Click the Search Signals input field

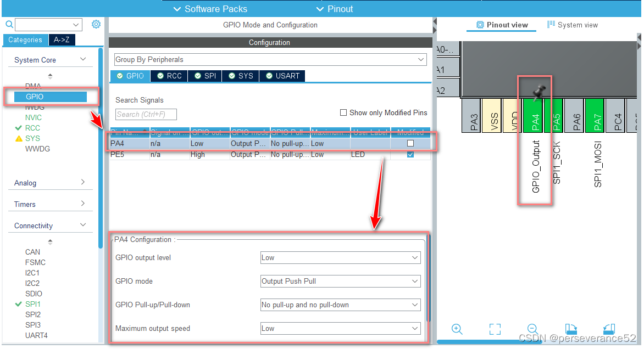[146, 115]
